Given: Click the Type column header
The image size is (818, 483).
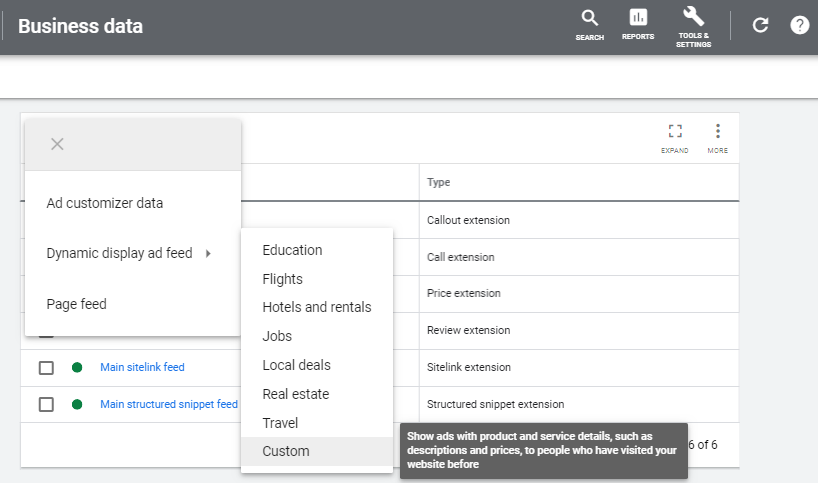Looking at the screenshot, I should click(x=439, y=182).
